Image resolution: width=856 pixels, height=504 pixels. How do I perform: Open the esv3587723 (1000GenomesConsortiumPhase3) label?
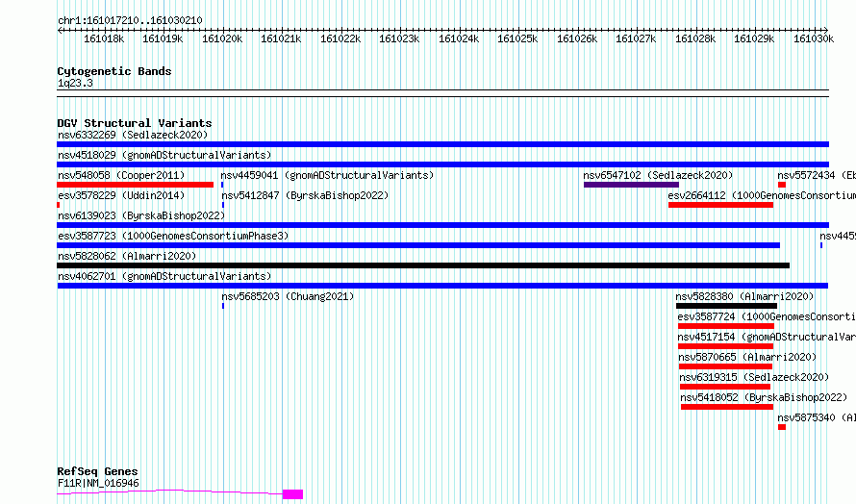click(x=173, y=236)
